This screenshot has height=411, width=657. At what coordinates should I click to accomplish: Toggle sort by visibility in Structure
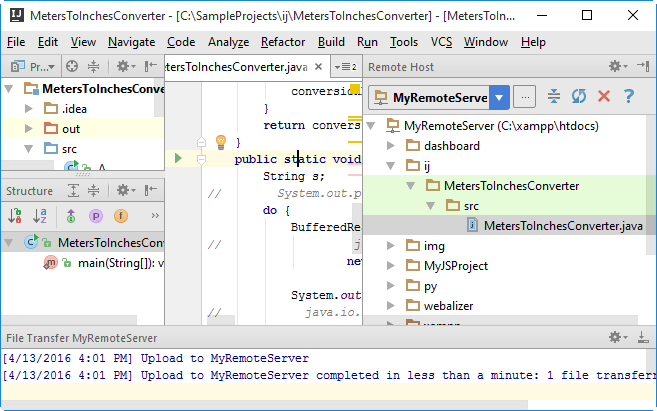pos(15,216)
